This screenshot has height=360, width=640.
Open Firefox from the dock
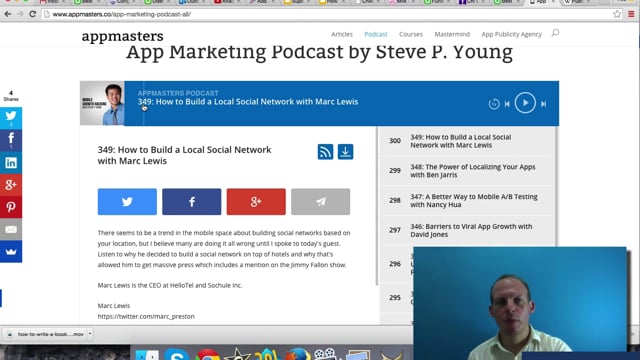coord(298,354)
